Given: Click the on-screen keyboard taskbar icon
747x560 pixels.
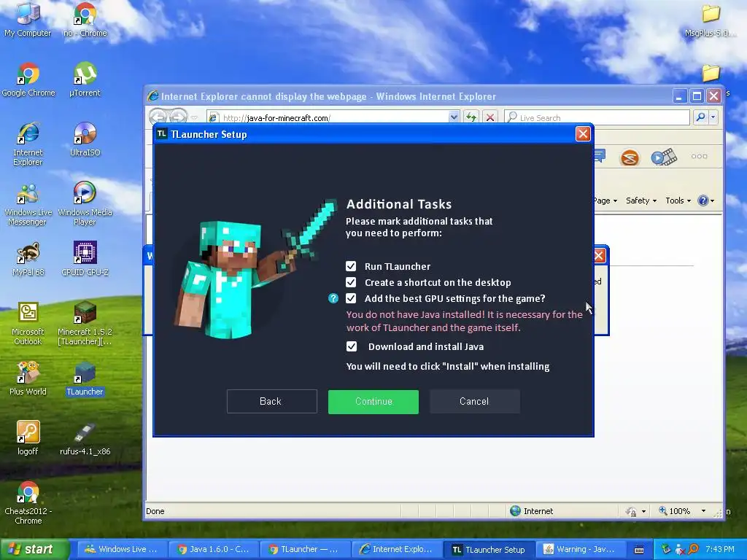Looking at the screenshot, I should (x=639, y=550).
